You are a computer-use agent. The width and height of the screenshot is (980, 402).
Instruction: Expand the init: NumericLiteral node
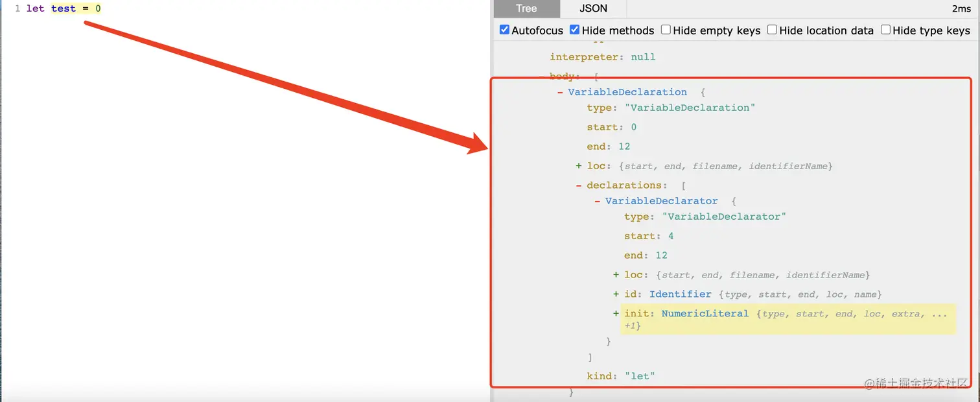coord(616,314)
